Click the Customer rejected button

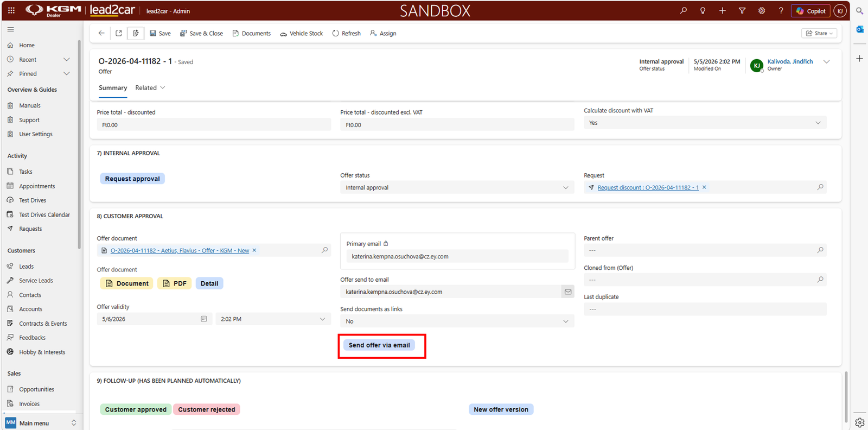pos(207,409)
